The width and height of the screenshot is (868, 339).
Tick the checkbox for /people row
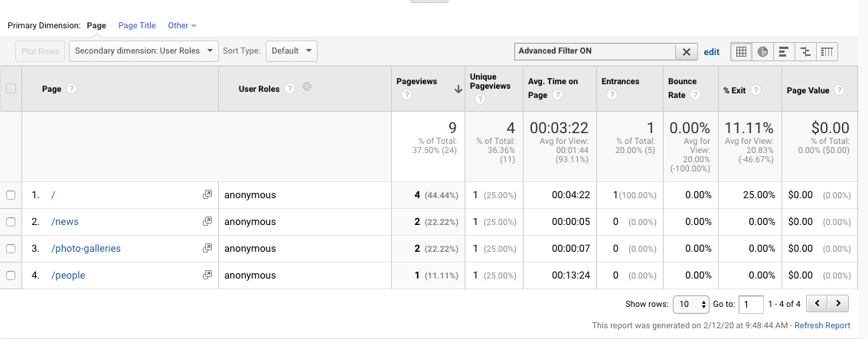11,275
